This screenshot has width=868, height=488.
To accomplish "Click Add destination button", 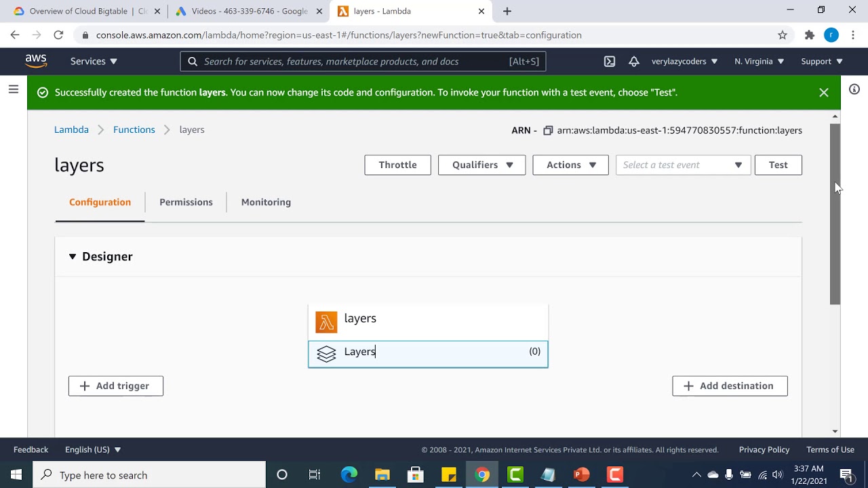I will click(730, 386).
